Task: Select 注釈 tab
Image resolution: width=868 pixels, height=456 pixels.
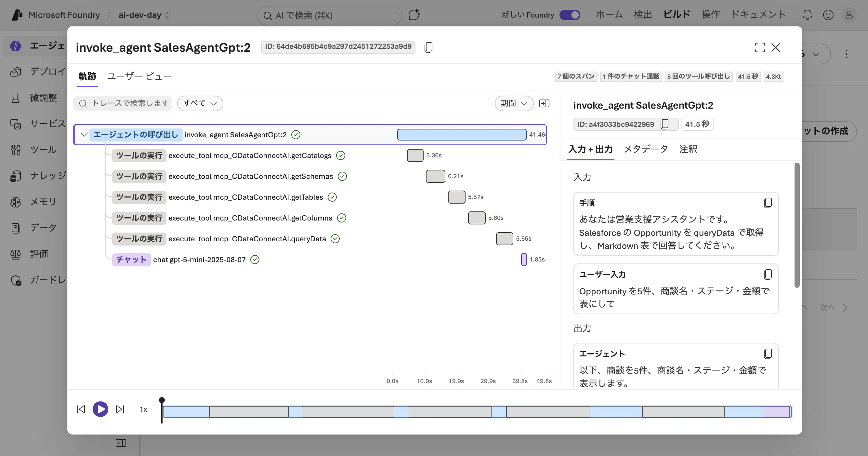Action: coord(688,149)
